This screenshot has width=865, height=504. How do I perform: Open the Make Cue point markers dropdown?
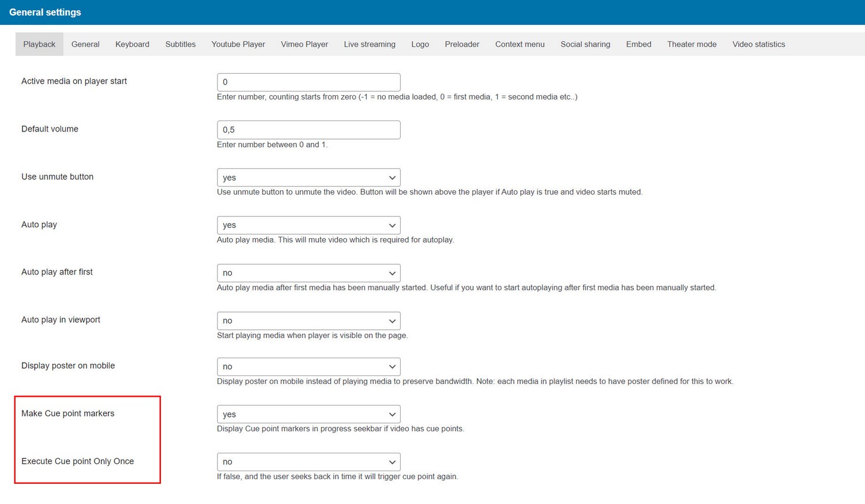coord(309,414)
